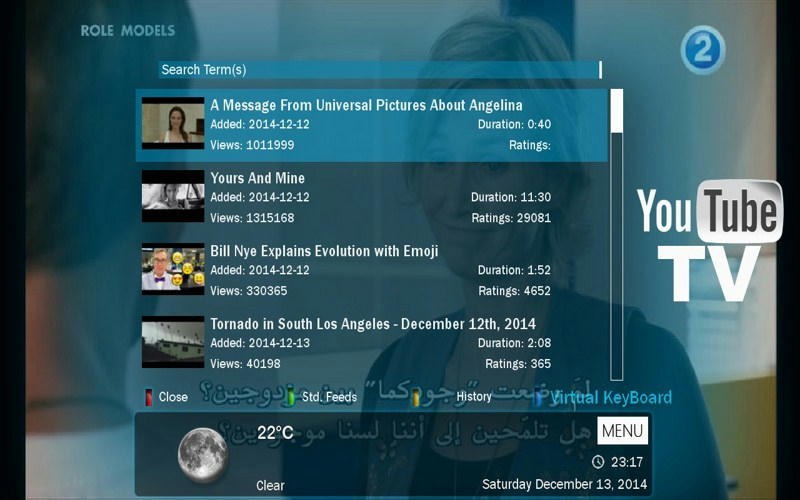Screen dimensions: 800x500
Task: Click 'Ratings: 29081' text
Action: click(x=511, y=218)
